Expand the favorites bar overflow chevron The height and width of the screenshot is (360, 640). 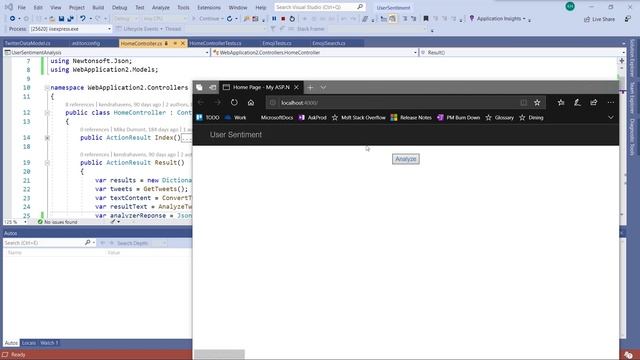[x=611, y=118]
